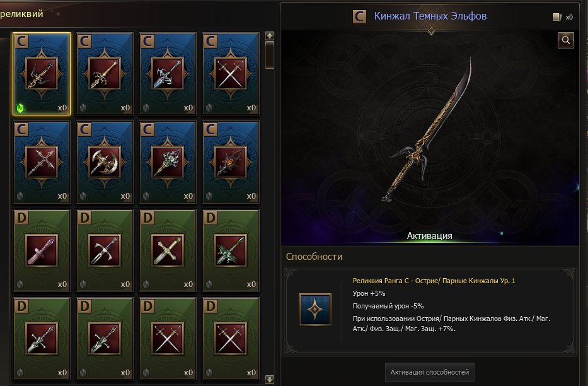This screenshot has height=386, width=588.
Task: Click the blue star ability icon
Action: (314, 310)
